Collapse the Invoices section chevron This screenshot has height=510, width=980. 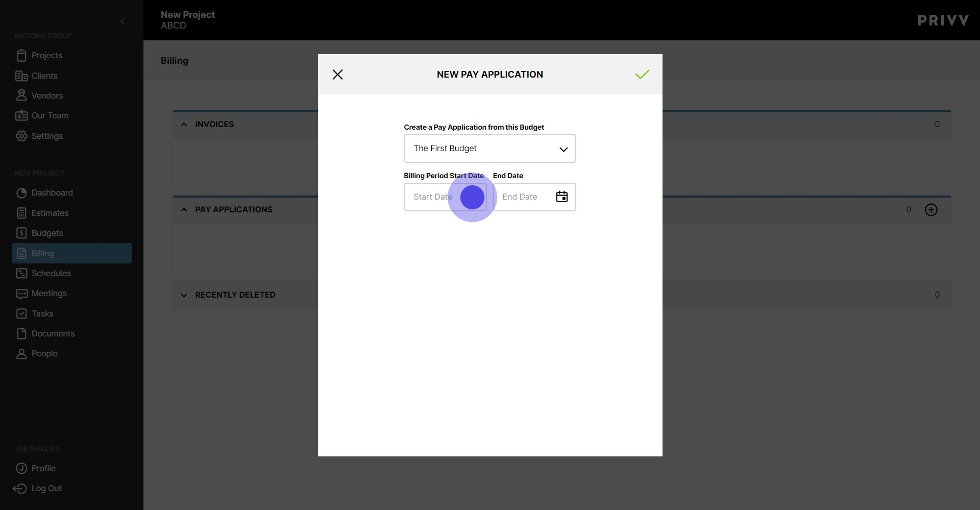[x=184, y=125]
